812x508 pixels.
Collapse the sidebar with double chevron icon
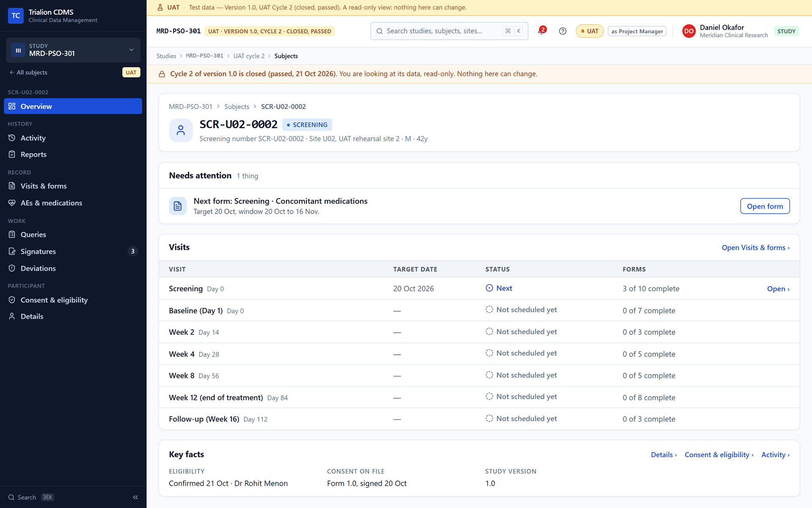tap(135, 497)
